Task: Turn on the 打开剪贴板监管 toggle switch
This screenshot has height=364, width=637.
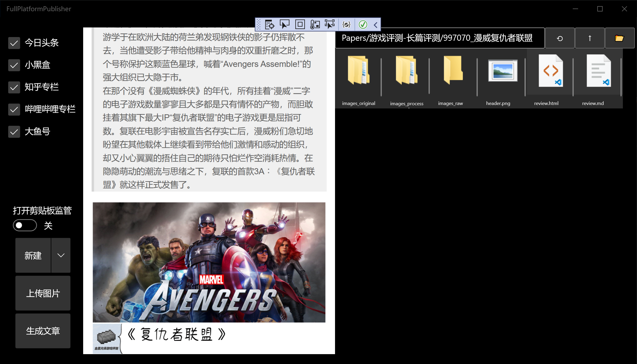Action: (x=25, y=225)
